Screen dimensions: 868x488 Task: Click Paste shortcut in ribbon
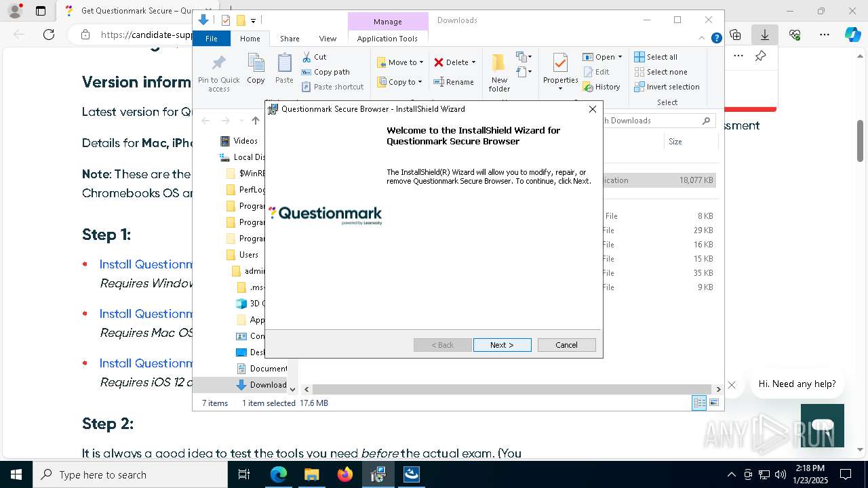tap(332, 87)
